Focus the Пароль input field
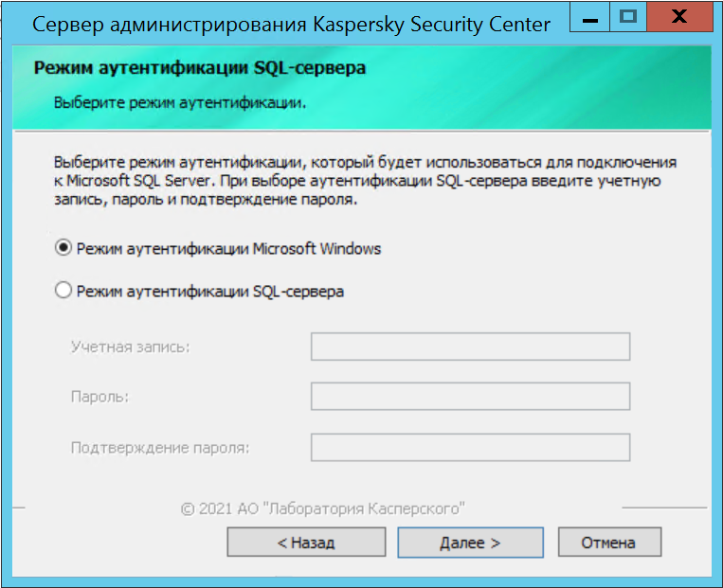 [x=470, y=397]
